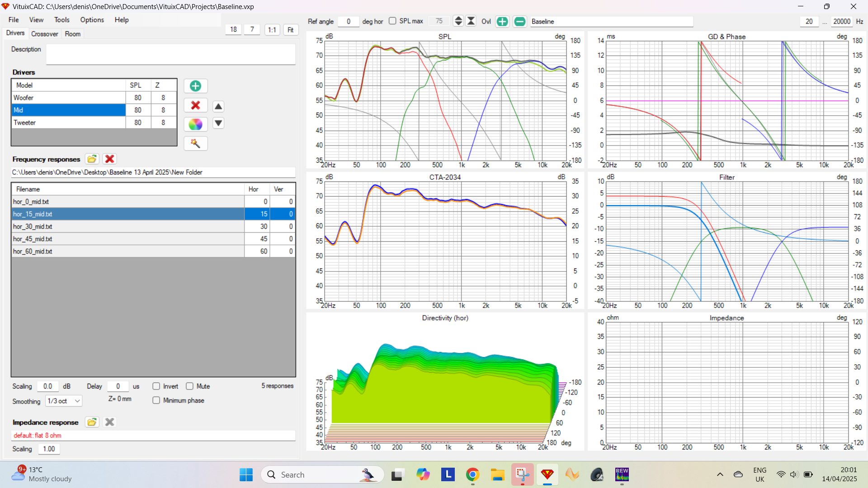This screenshot has width=868, height=488.
Task: Click the Fit button
Action: [291, 30]
